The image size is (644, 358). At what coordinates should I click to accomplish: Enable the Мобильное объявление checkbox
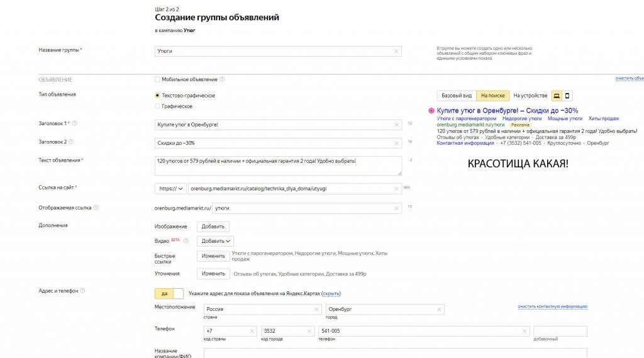click(x=157, y=79)
